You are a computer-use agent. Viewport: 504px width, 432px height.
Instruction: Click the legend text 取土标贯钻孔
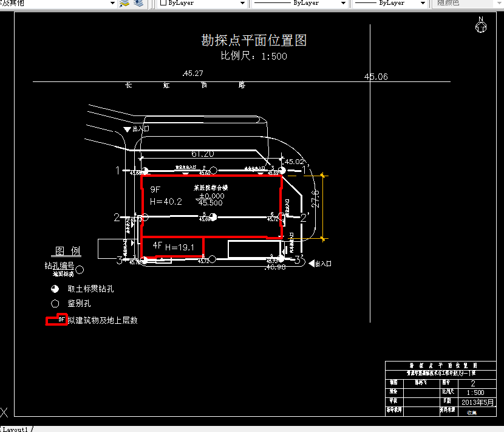pyautogui.click(x=90, y=289)
